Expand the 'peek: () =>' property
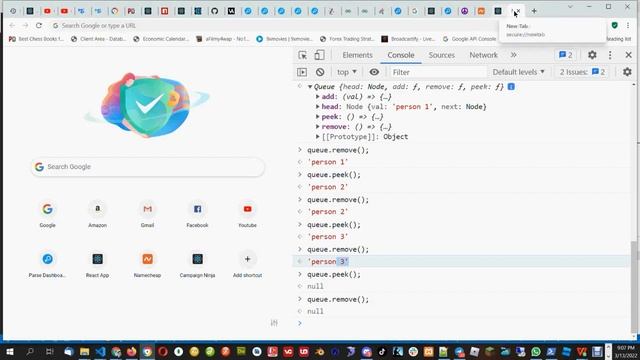This screenshot has height=360, width=640. 318,117
